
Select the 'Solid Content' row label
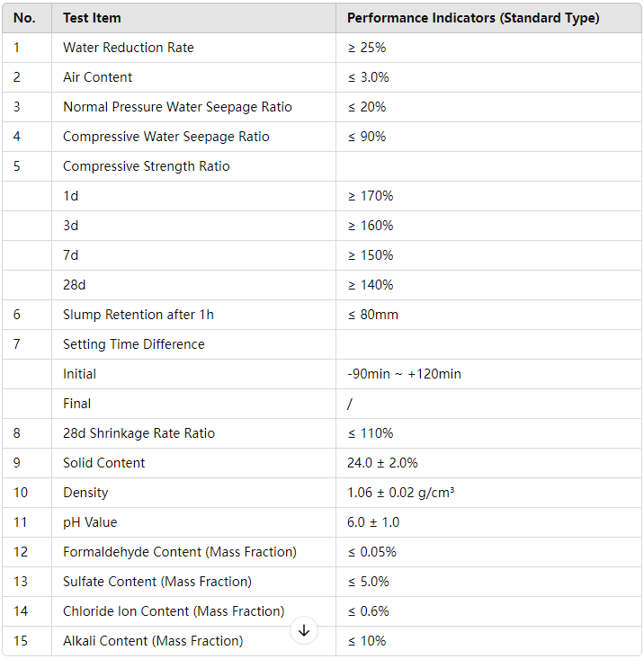[x=103, y=463]
